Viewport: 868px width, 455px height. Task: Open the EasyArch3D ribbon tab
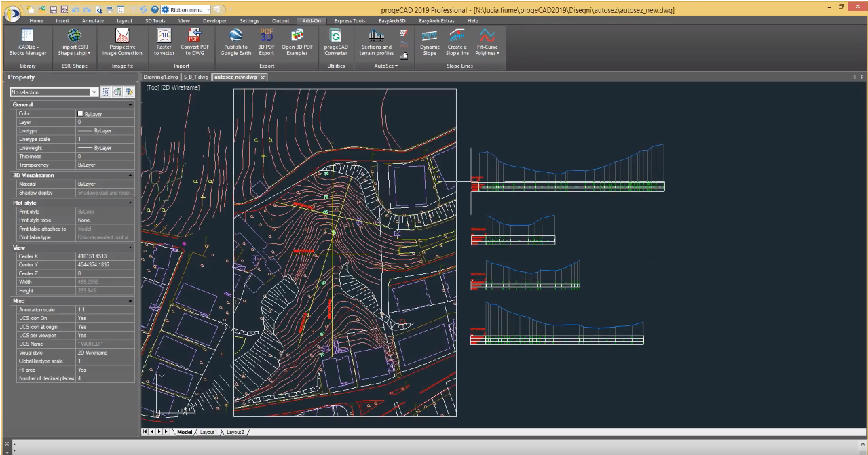click(x=392, y=21)
